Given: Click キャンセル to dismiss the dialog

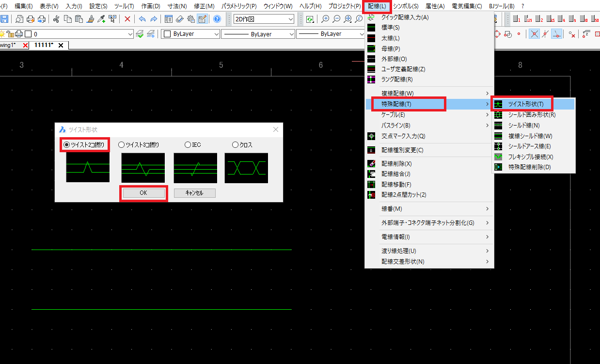Looking at the screenshot, I should pos(195,192).
